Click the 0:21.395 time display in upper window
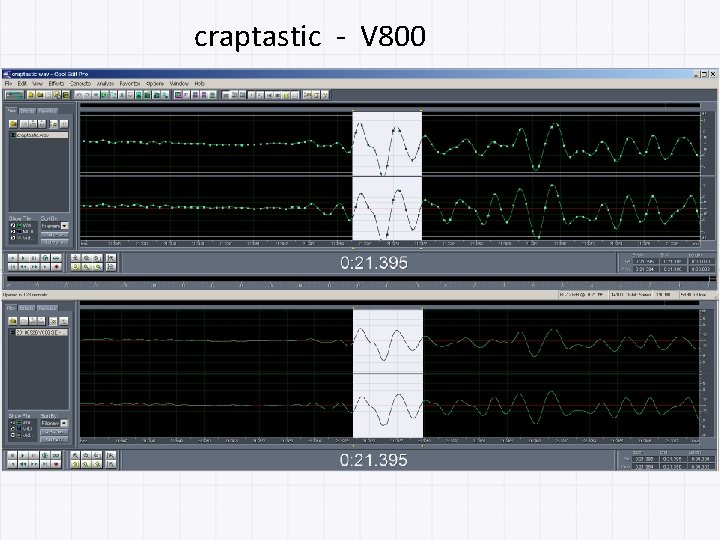 click(x=374, y=263)
